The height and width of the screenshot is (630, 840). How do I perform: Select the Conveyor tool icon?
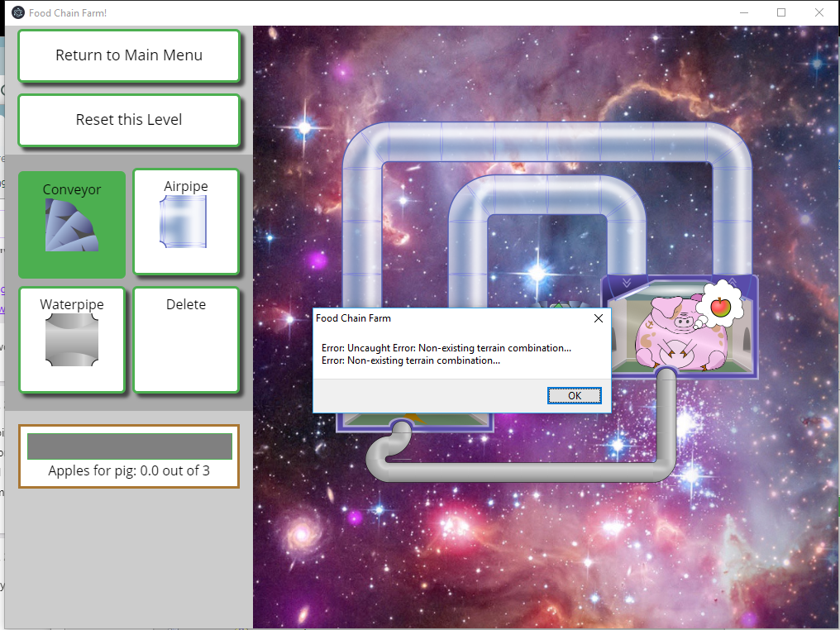[72, 225]
